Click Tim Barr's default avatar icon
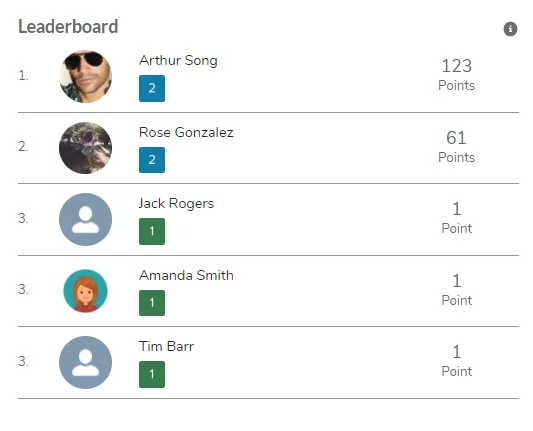 pyautogui.click(x=85, y=362)
